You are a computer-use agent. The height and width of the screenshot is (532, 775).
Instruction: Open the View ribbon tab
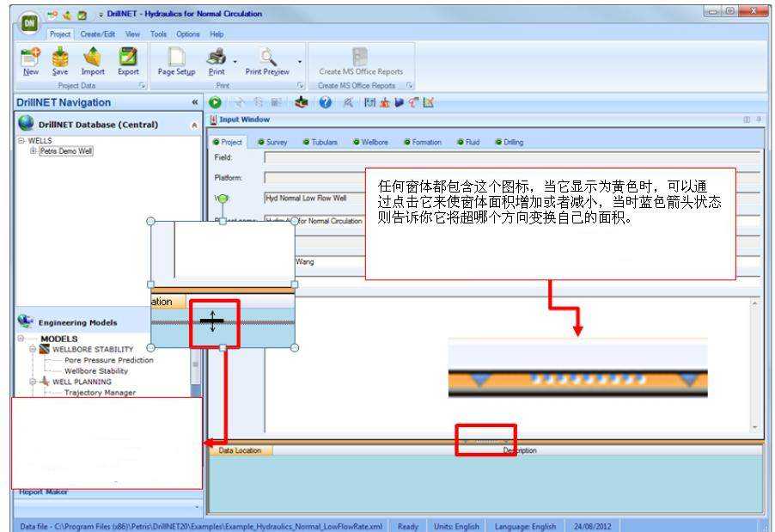click(132, 34)
